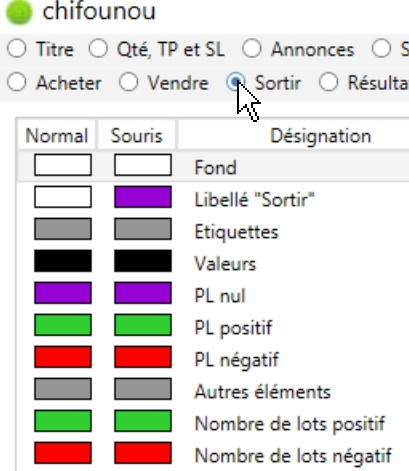Open purple Normal swatch for PL nul
This screenshot has width=409, height=471.
[x=63, y=293]
